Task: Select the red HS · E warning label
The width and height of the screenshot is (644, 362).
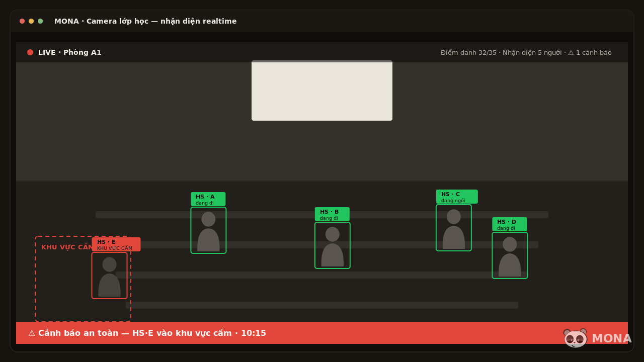Action: point(116,244)
